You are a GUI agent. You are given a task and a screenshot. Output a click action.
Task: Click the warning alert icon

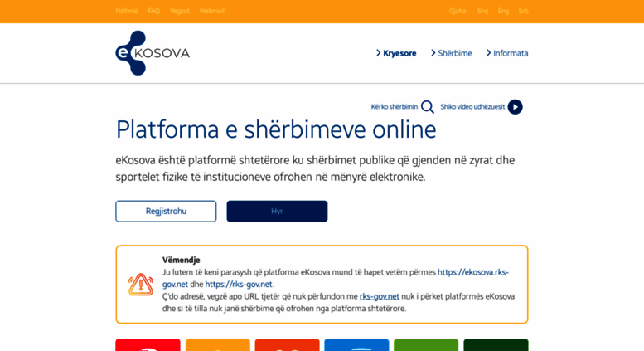tap(140, 285)
